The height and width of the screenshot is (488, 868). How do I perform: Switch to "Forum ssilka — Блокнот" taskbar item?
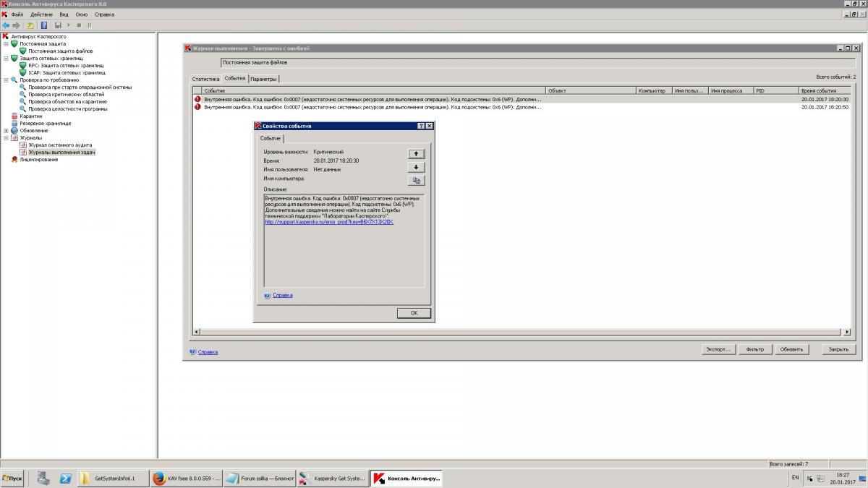tap(259, 479)
